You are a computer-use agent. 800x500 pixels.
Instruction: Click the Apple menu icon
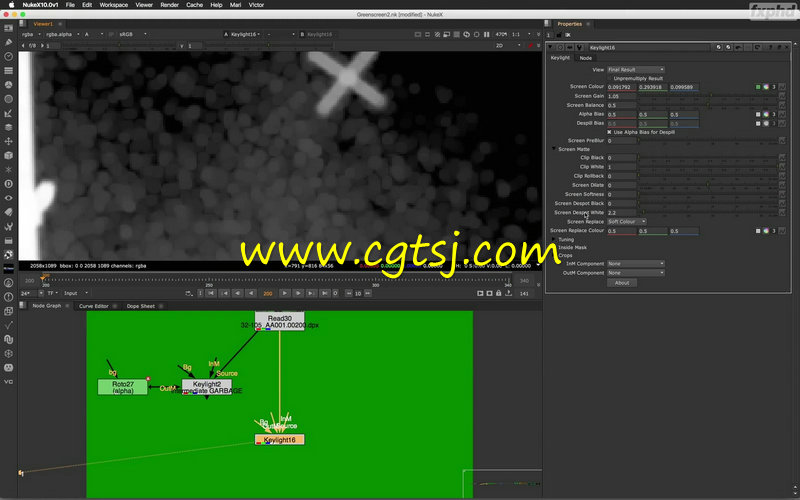click(x=11, y=5)
